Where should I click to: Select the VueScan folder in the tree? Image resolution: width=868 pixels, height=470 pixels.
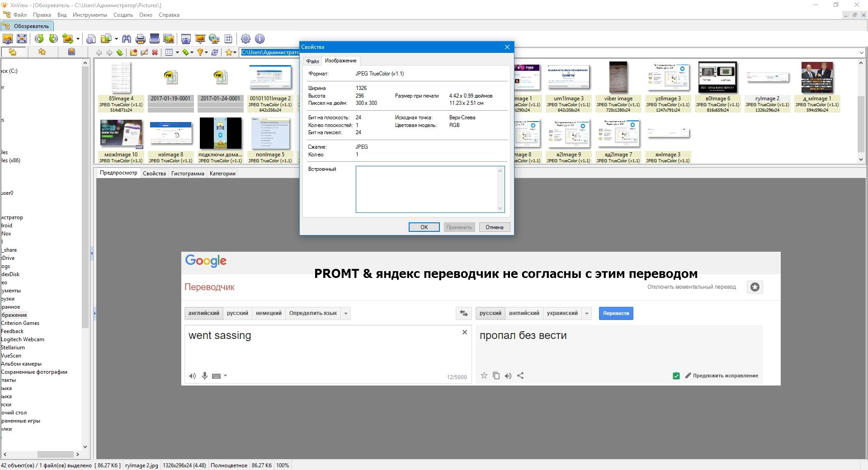(11, 356)
